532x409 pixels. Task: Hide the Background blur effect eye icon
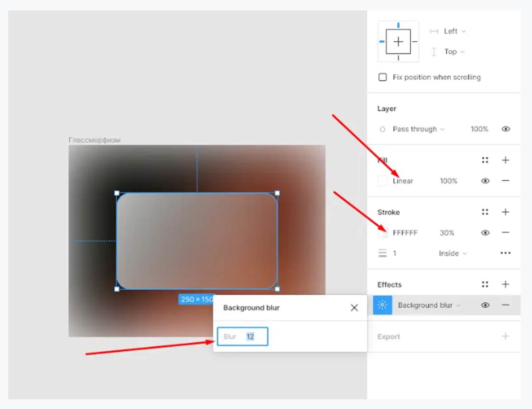[485, 305]
